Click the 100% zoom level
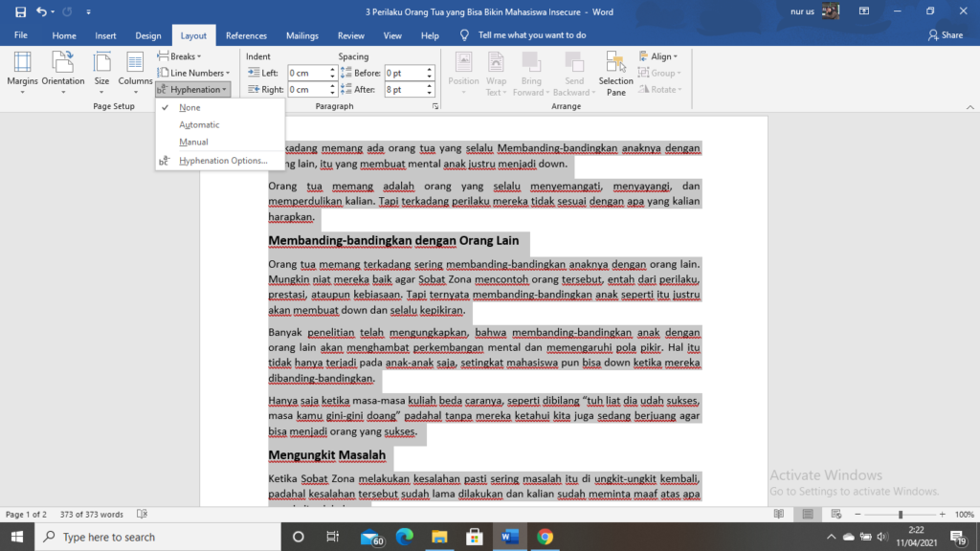Viewport: 980px width, 551px height. pyautogui.click(x=965, y=514)
